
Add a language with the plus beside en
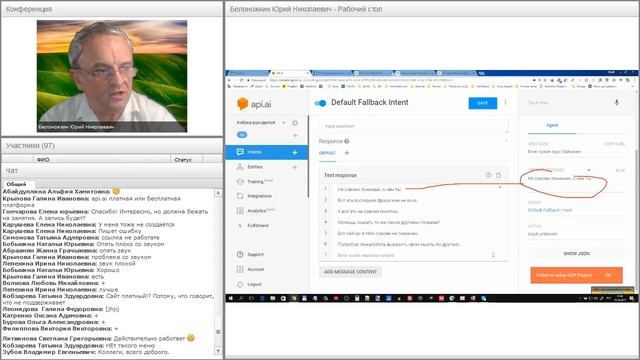[295, 135]
